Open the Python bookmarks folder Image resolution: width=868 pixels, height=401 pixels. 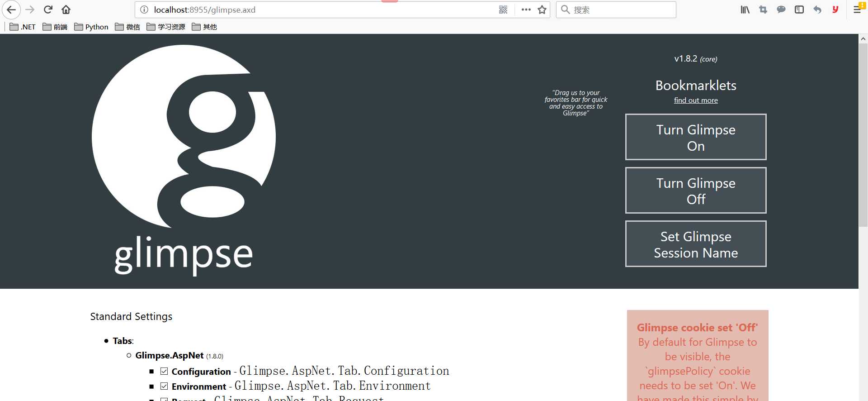pos(91,27)
